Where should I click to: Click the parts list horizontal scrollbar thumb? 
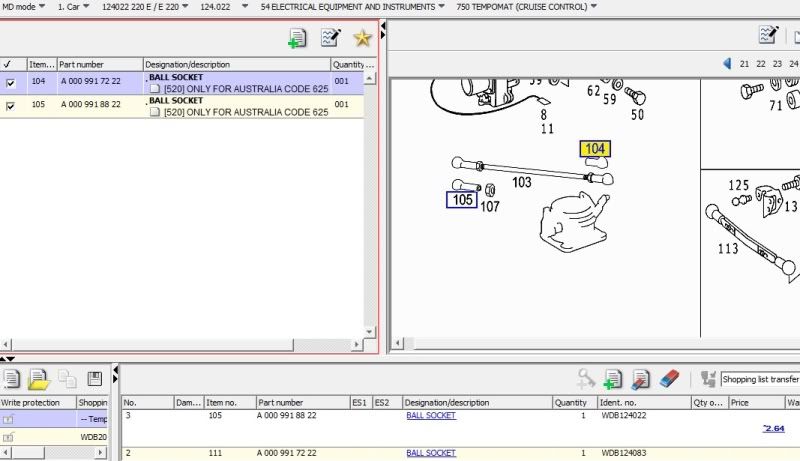tap(152, 345)
